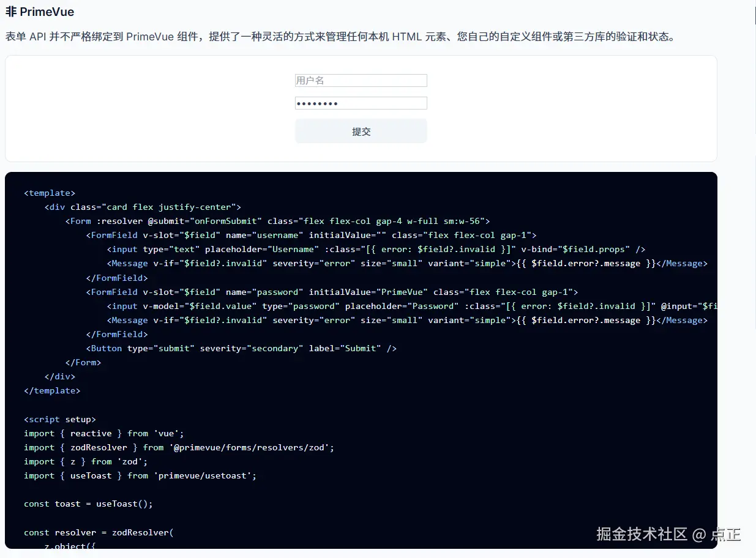Click the "import { z } from 'zod'" line
The image size is (756, 558).
[86, 461]
